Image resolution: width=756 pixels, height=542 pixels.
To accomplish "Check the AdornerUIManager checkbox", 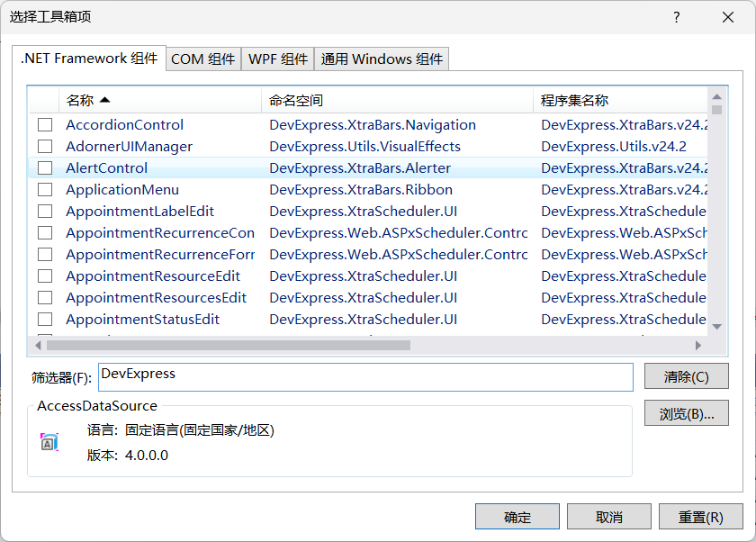I will (x=44, y=146).
